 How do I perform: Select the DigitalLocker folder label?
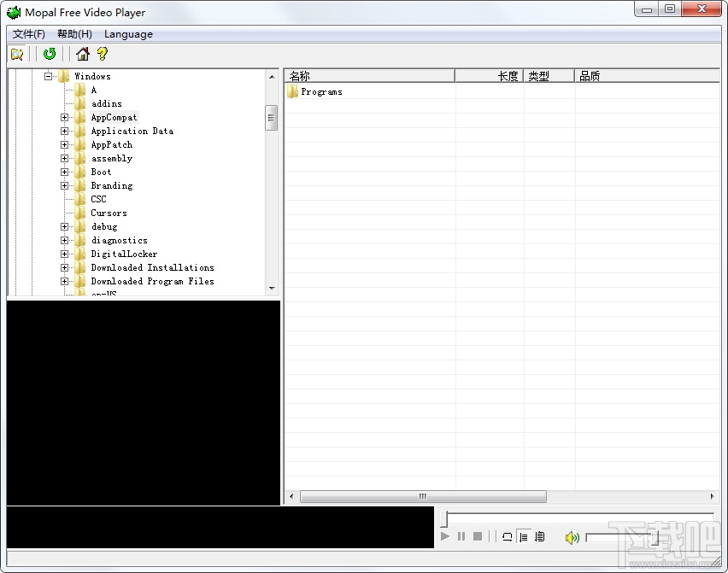point(124,254)
